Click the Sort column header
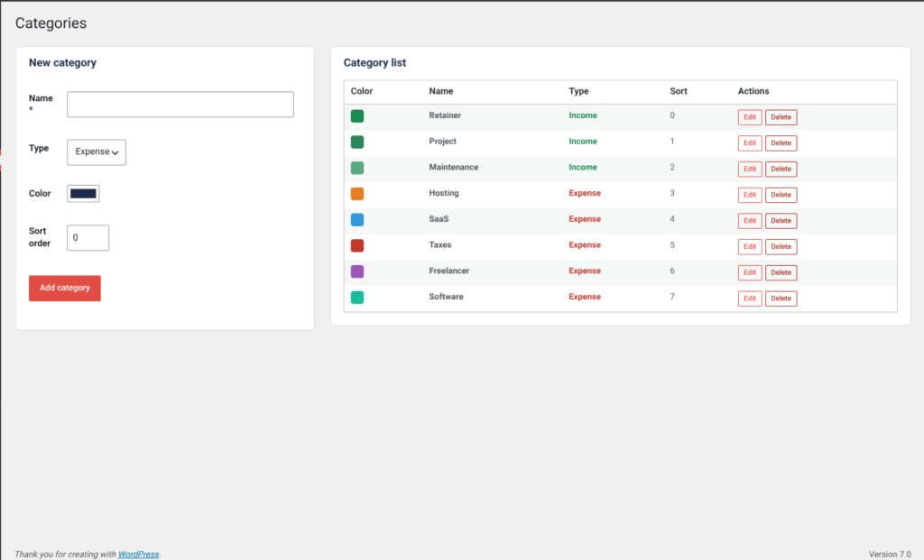924x560 pixels. pos(679,91)
